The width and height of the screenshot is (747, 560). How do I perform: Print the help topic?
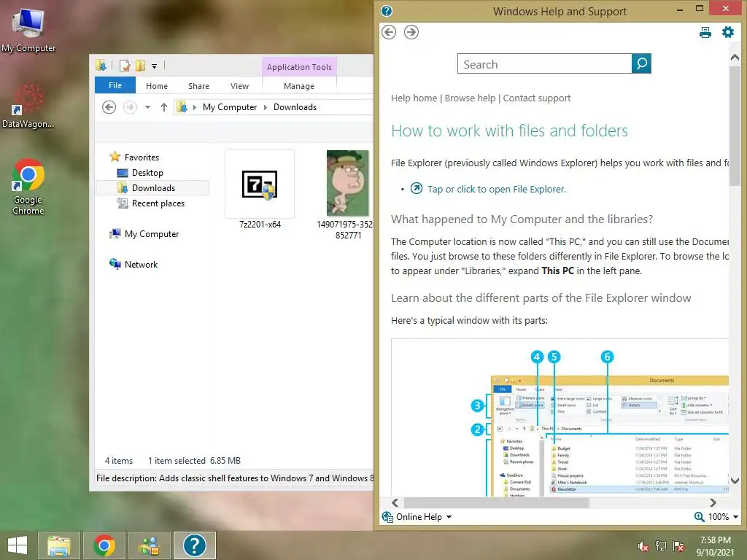pos(705,32)
